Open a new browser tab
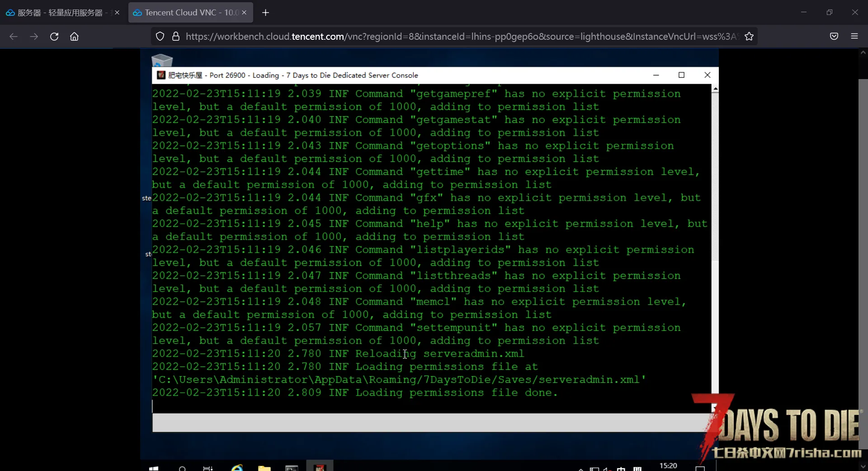Image resolution: width=868 pixels, height=471 pixels. (x=266, y=13)
